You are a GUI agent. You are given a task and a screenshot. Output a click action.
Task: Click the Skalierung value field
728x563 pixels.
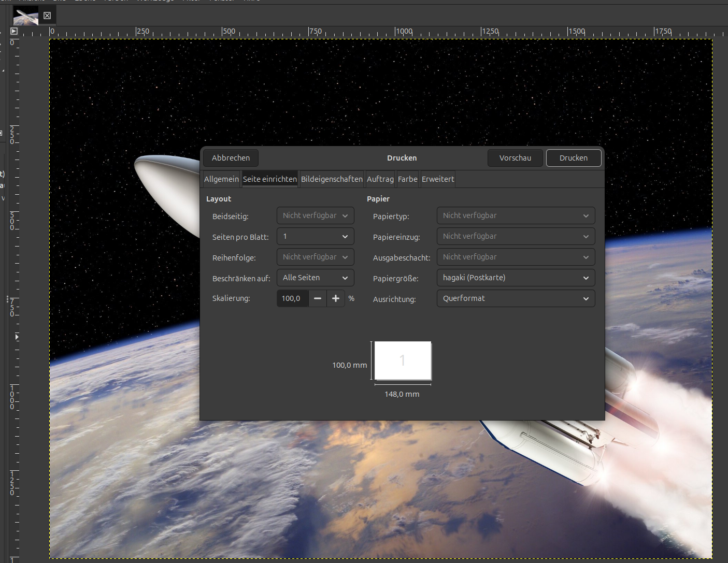[x=292, y=298]
